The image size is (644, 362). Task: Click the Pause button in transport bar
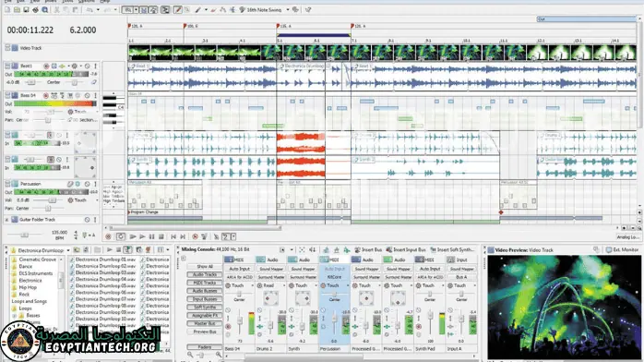(151, 236)
